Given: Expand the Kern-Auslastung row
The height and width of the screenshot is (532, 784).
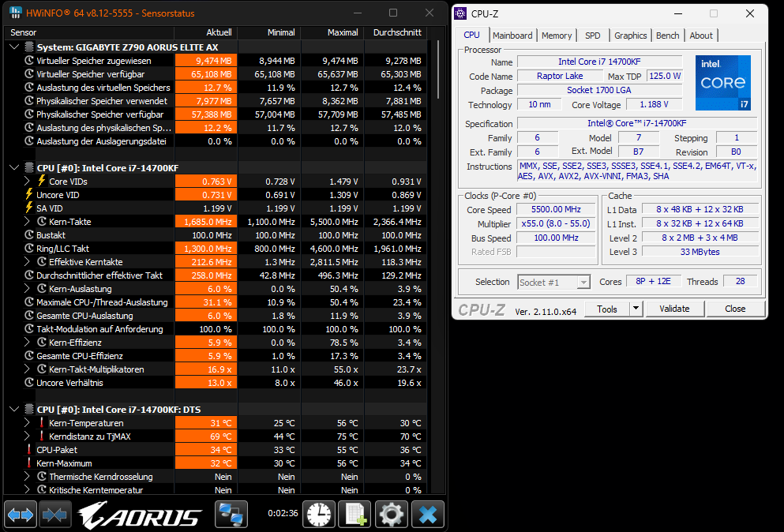Looking at the screenshot, I should coord(27,289).
